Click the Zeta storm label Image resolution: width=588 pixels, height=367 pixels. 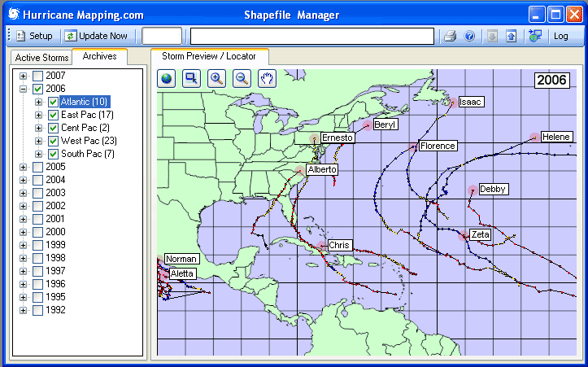pos(480,235)
